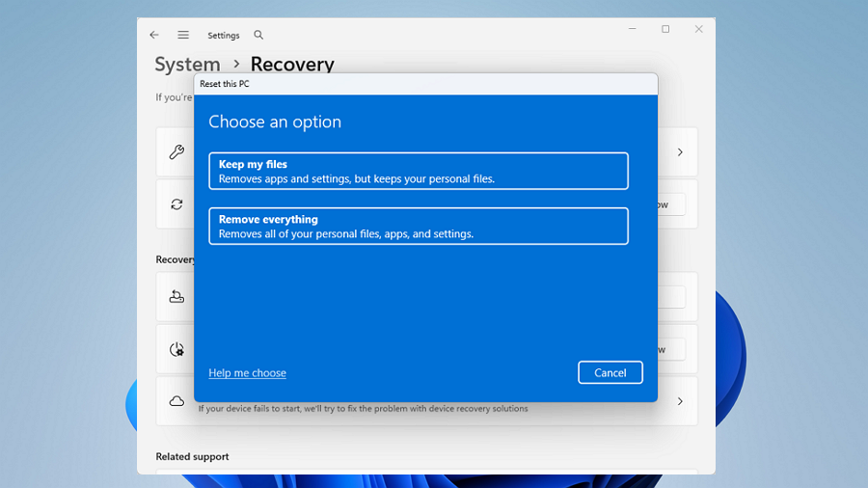Image resolution: width=868 pixels, height=488 pixels.
Task: Click the Advanced startup power icon
Action: (176, 349)
